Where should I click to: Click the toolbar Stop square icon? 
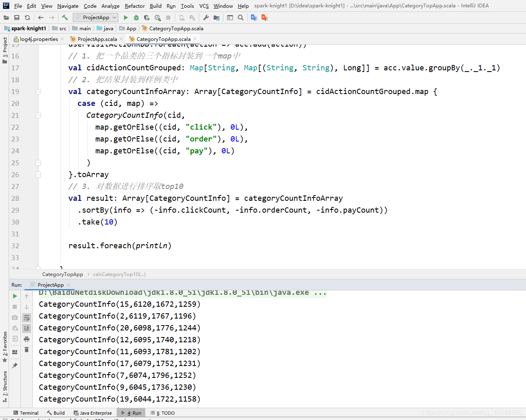[x=168, y=18]
